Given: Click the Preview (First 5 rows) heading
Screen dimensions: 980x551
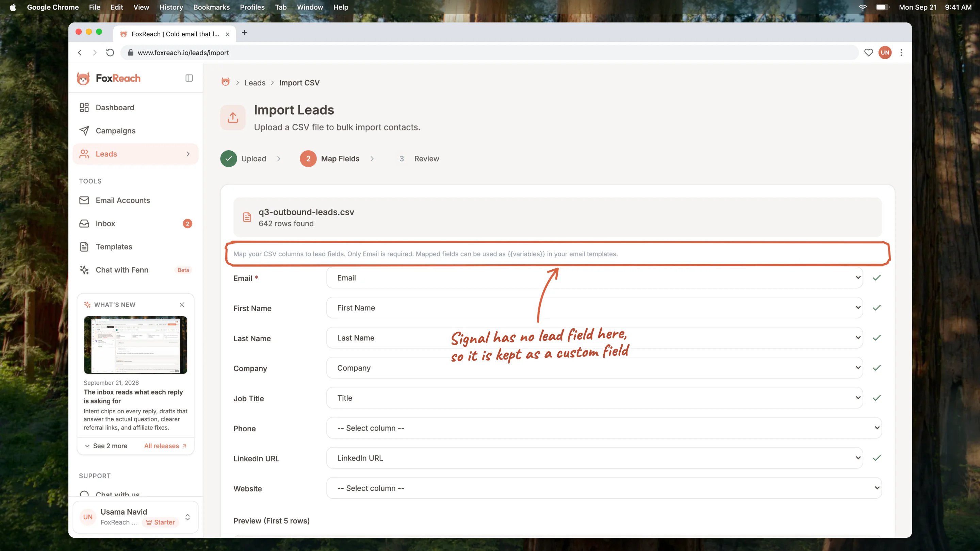Looking at the screenshot, I should [272, 521].
